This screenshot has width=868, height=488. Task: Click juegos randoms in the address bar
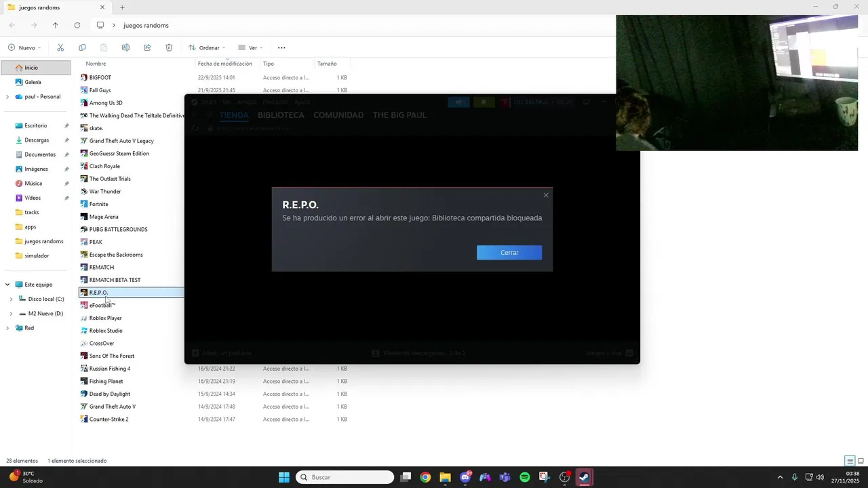[146, 25]
